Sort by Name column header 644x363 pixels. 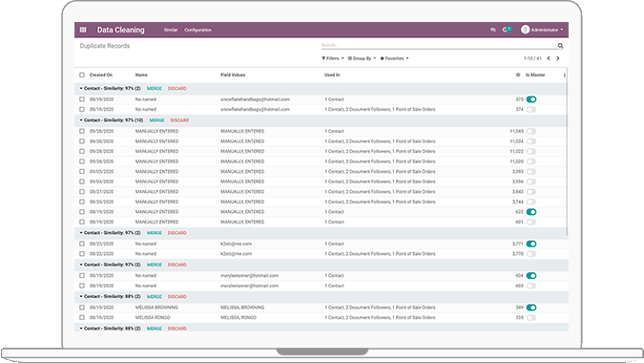click(x=141, y=75)
